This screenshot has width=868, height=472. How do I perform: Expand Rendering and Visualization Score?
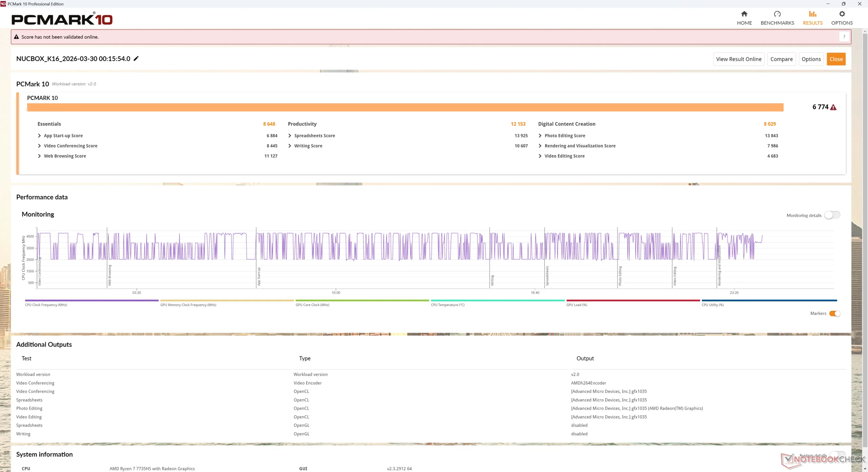540,146
